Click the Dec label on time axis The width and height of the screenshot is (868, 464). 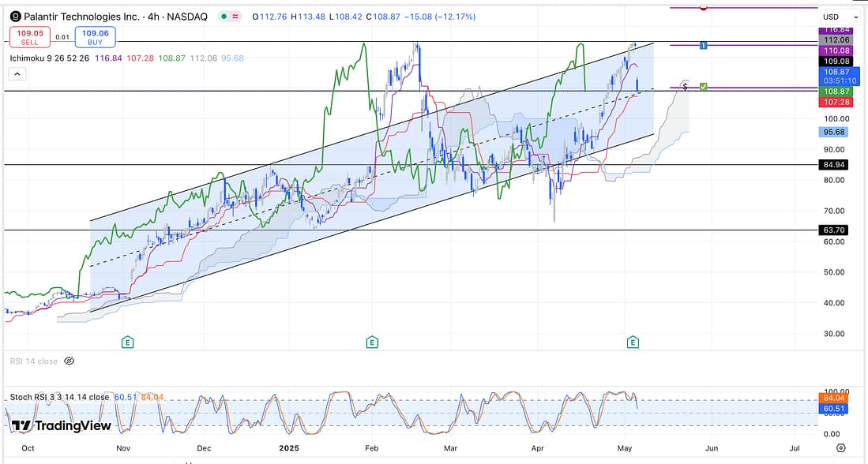click(204, 448)
